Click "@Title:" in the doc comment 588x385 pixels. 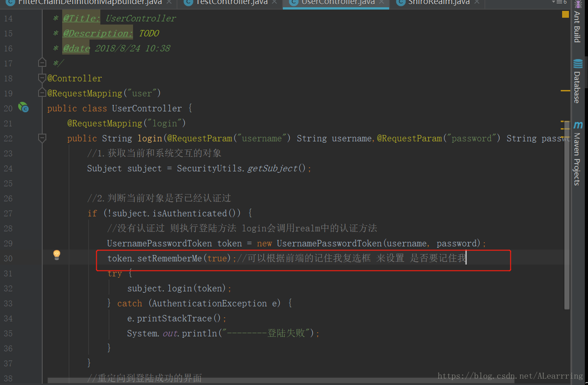(82, 19)
